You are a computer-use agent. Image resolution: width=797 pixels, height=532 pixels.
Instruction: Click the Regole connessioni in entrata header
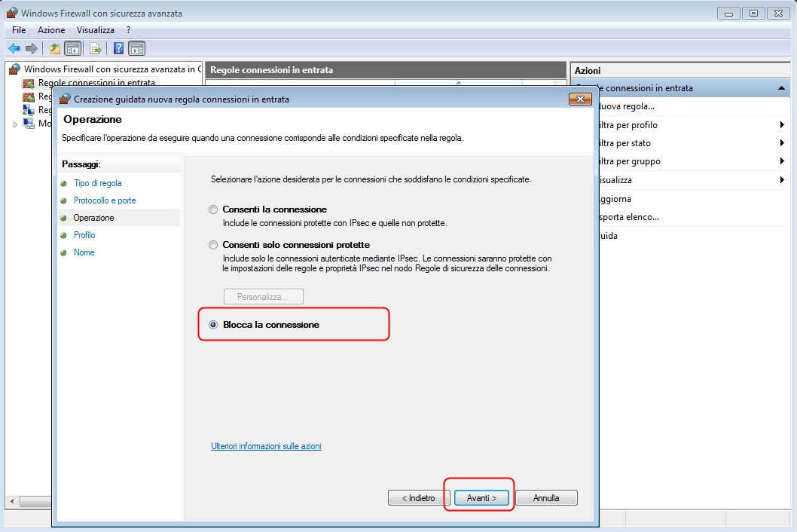coord(385,69)
